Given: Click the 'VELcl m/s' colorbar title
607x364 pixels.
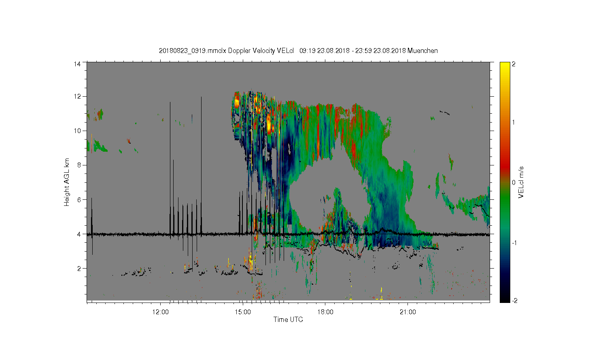Looking at the screenshot, I should (x=521, y=182).
